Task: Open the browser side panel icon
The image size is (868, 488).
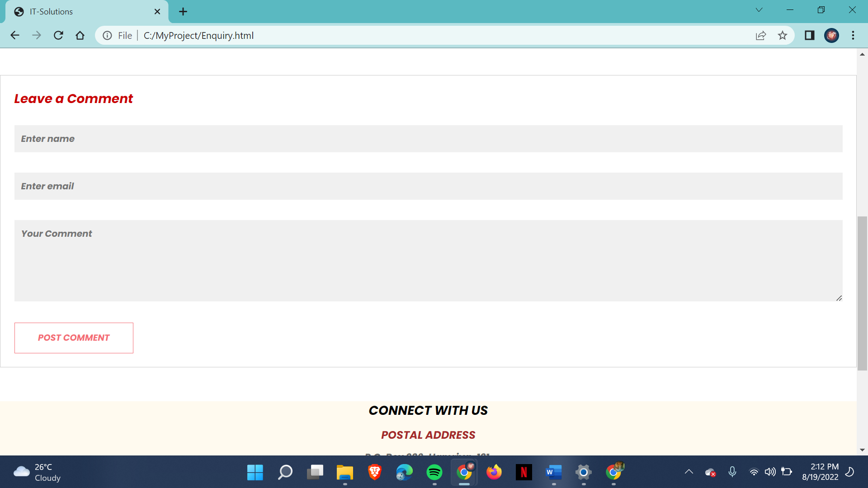Action: 810,35
